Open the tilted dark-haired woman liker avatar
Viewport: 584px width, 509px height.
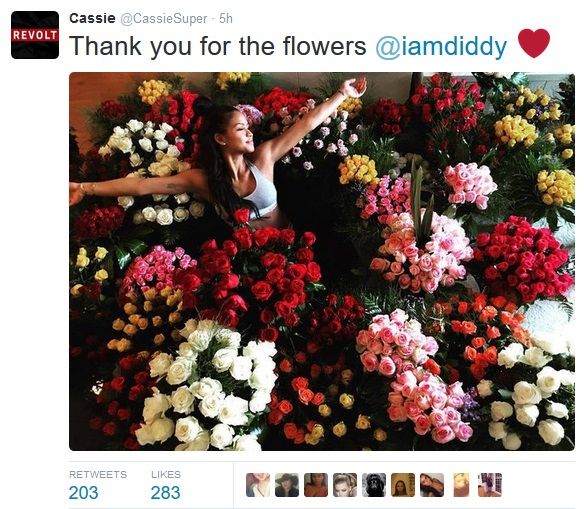(432, 485)
